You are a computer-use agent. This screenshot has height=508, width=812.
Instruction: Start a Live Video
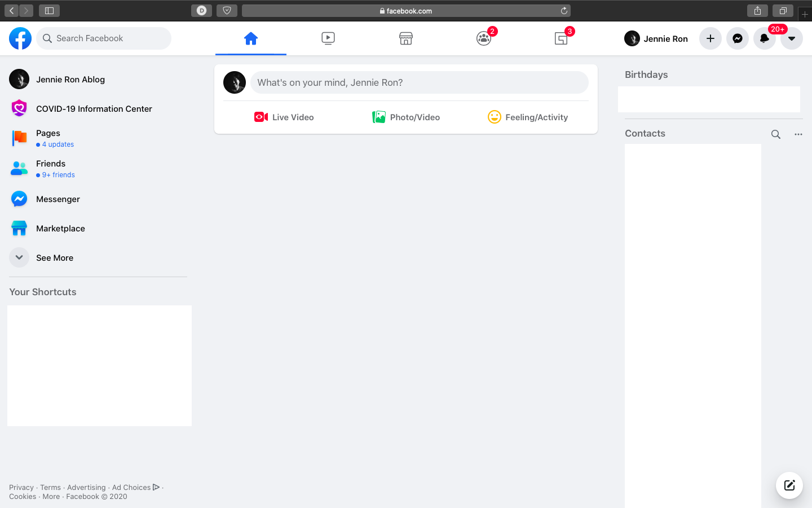coord(284,117)
